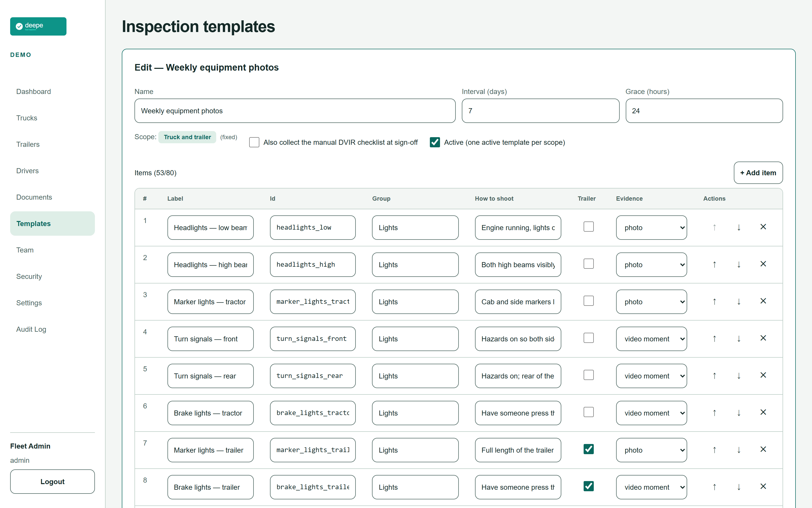
Task: Open the Dashboard page
Action: (52, 91)
